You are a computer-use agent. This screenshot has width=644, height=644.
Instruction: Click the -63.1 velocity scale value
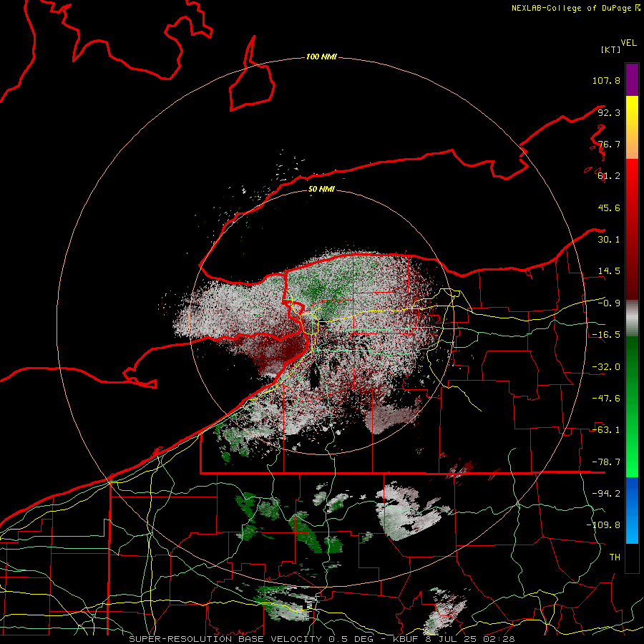[606, 430]
